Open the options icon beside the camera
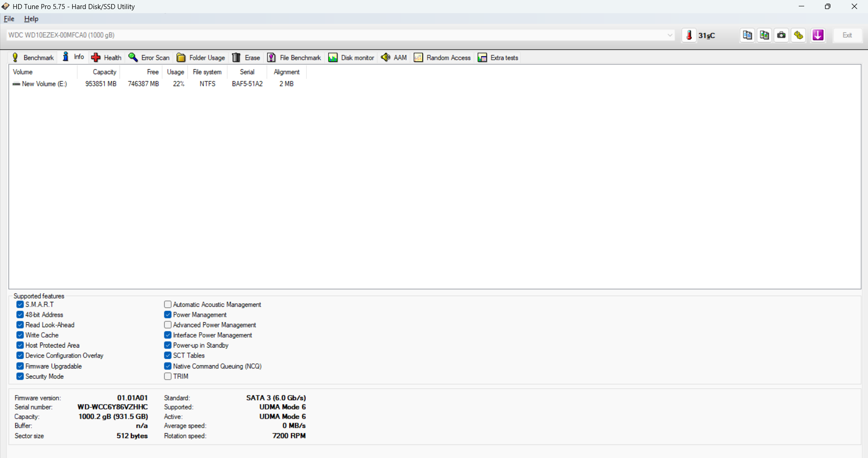This screenshot has height=458, width=868. (799, 35)
